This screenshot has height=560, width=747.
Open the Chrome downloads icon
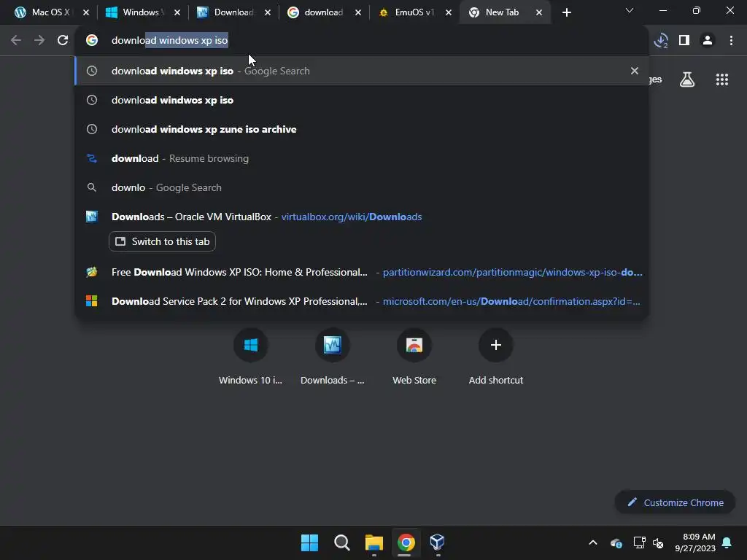tap(661, 41)
